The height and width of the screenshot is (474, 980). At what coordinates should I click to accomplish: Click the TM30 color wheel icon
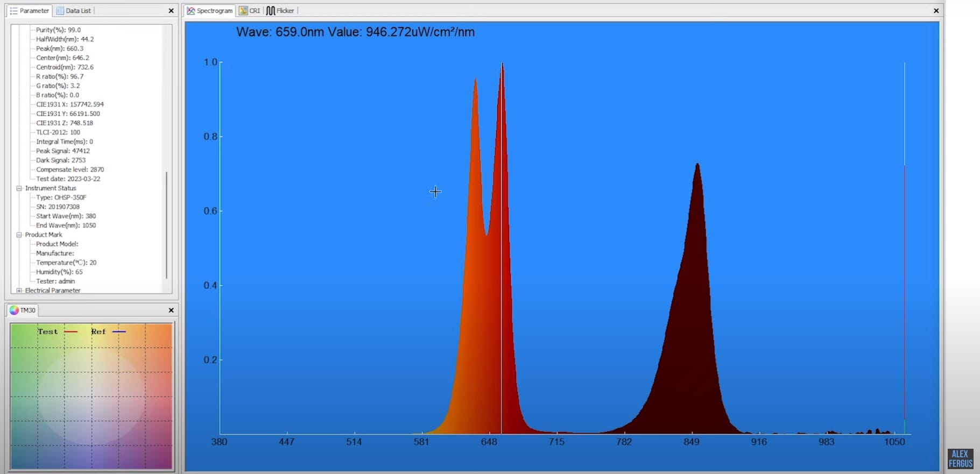coord(14,310)
